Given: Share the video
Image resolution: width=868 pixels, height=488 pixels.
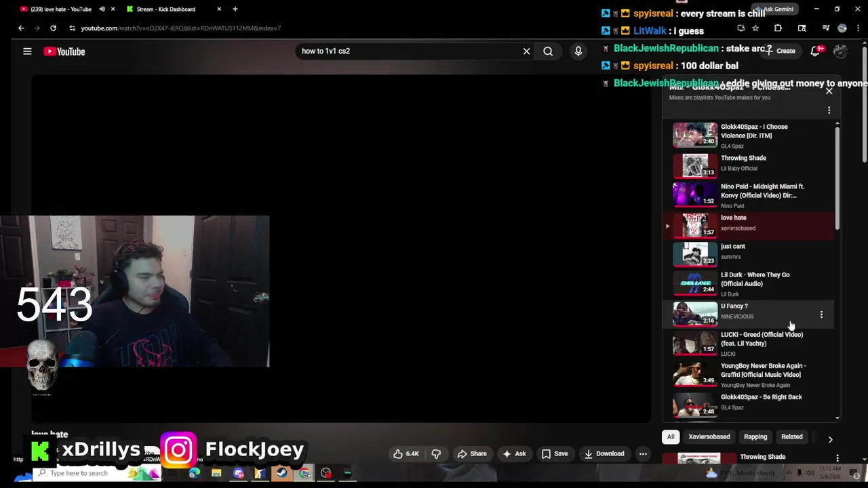Looking at the screenshot, I should 471,454.
